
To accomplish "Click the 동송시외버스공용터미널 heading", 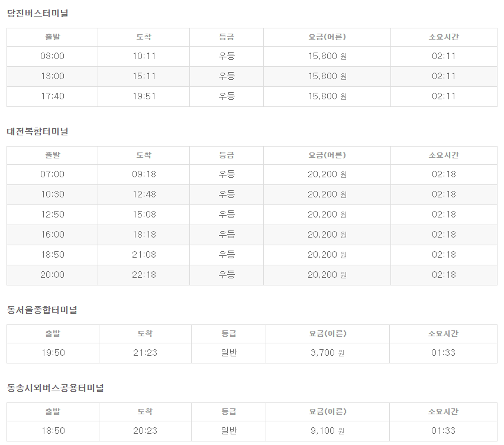I will pyautogui.click(x=55, y=388).
